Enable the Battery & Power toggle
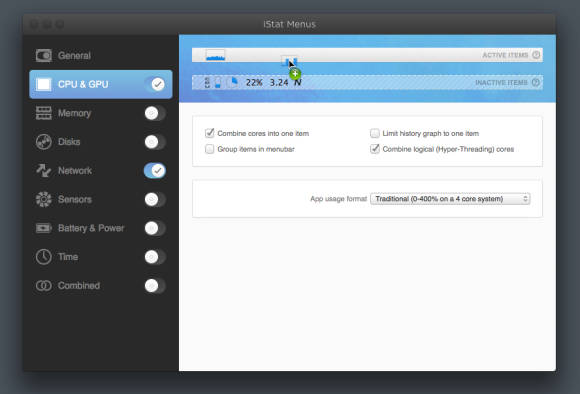This screenshot has width=580, height=394. tap(155, 228)
